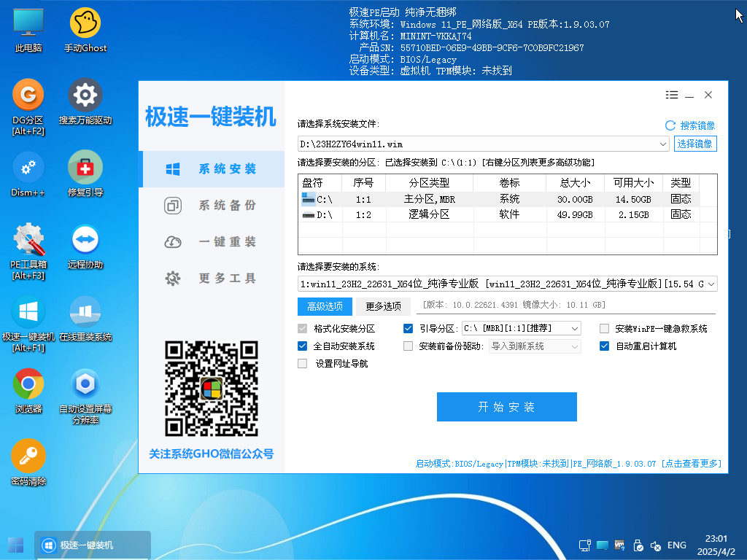
Task: Click the 14.50GB free size cell
Action: point(634,199)
